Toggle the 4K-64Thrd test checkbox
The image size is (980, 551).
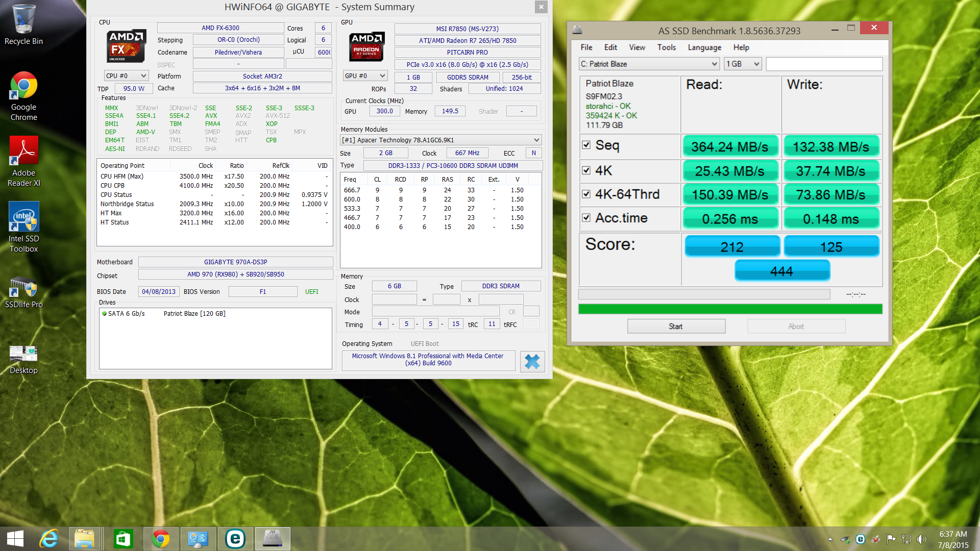pyautogui.click(x=586, y=194)
